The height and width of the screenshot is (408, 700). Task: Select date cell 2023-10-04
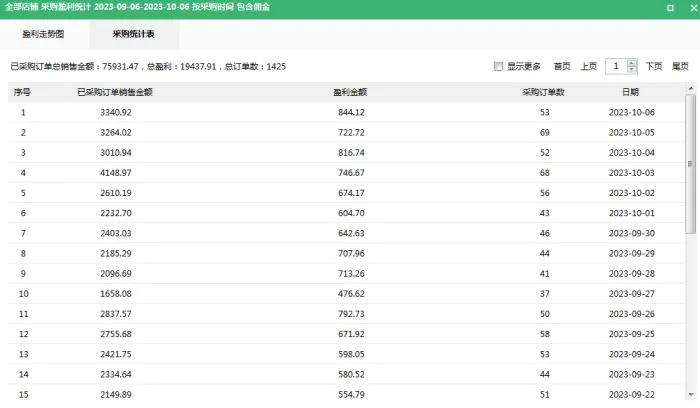point(632,153)
